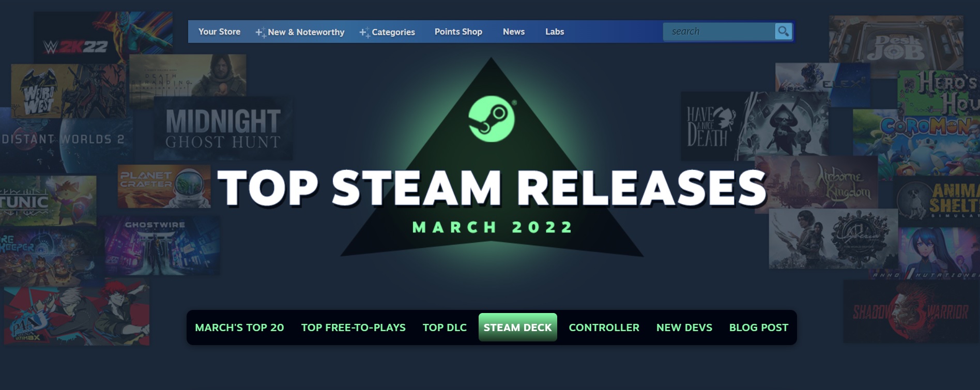Click the Animal Shelter Simulator thumbnail
Viewport: 980px width, 390px height.
(x=938, y=201)
